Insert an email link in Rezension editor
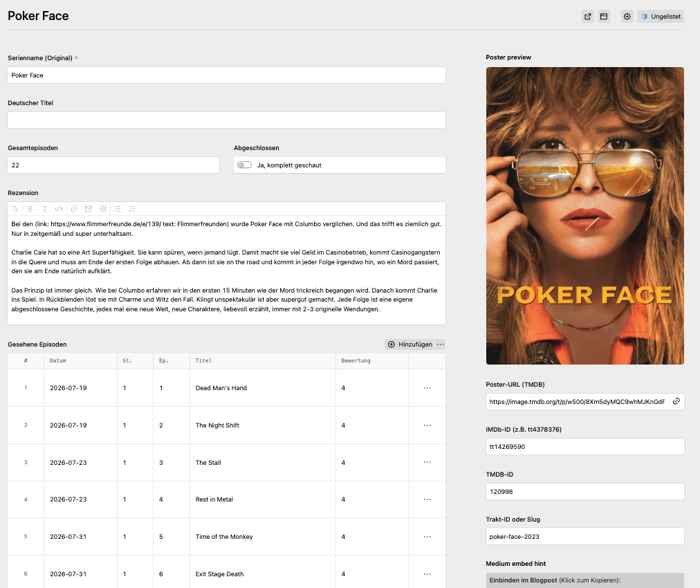The image size is (700, 588). click(x=89, y=209)
